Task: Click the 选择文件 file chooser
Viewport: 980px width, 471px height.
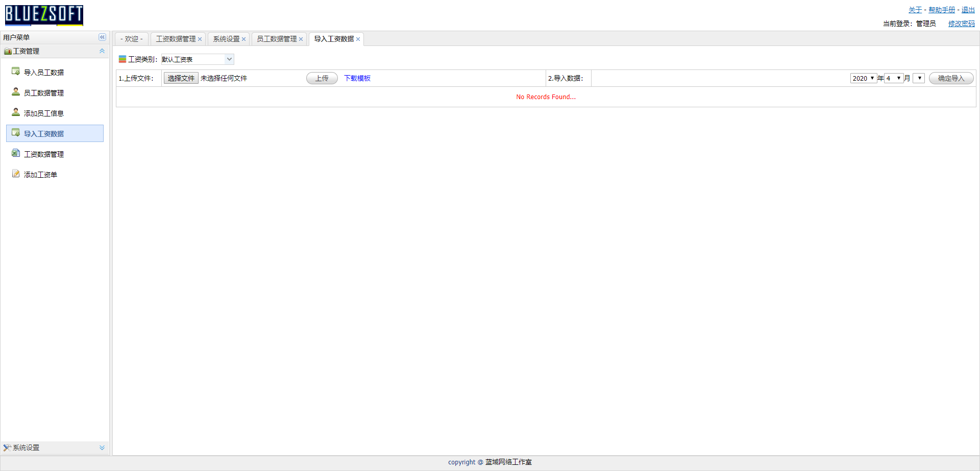Action: [x=181, y=78]
